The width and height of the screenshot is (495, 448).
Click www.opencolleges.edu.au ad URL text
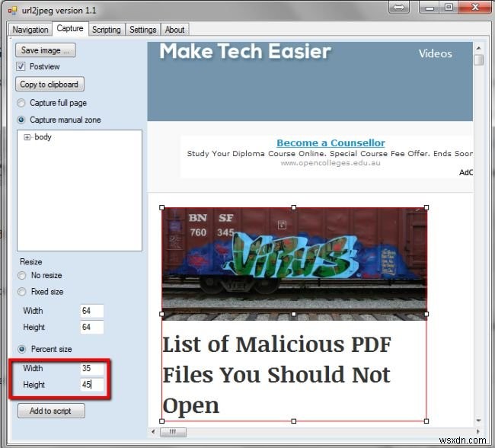tap(331, 163)
